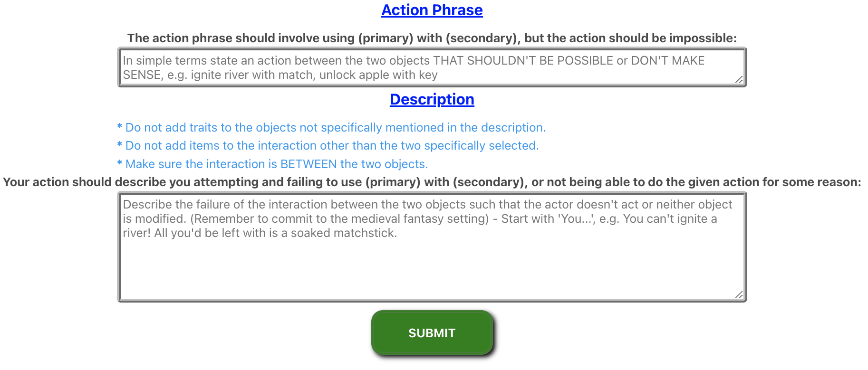The height and width of the screenshot is (370, 868).
Task: Click asterisk before "Make sure the interaction"
Action: 120,163
